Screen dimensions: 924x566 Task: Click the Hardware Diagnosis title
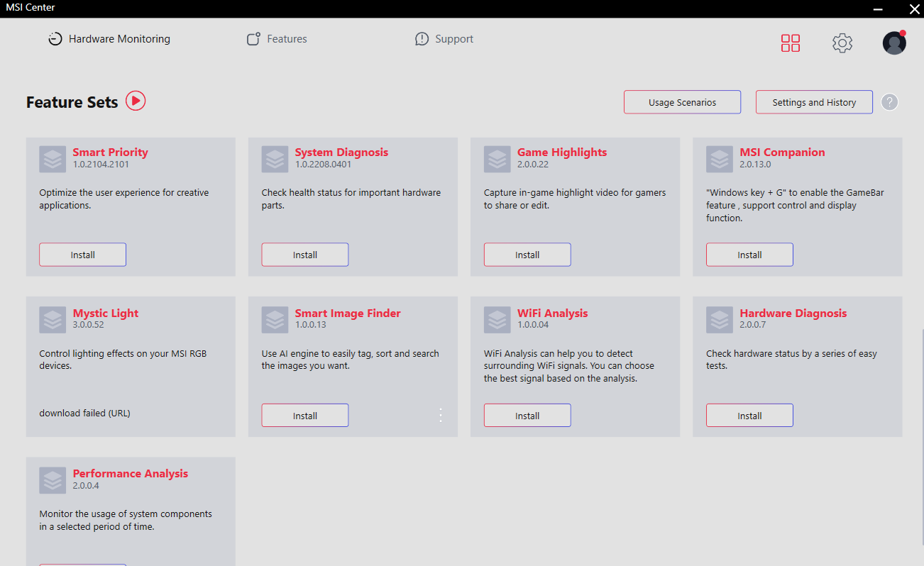pyautogui.click(x=793, y=313)
